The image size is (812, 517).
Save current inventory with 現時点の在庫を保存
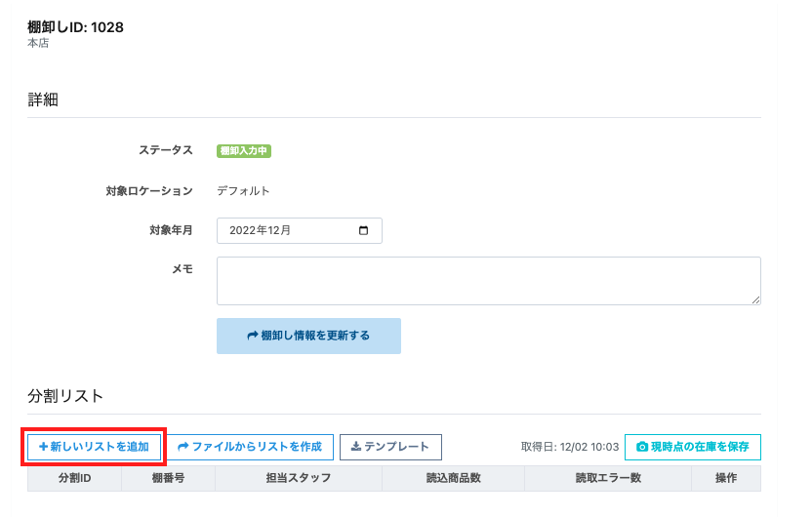[692, 447]
